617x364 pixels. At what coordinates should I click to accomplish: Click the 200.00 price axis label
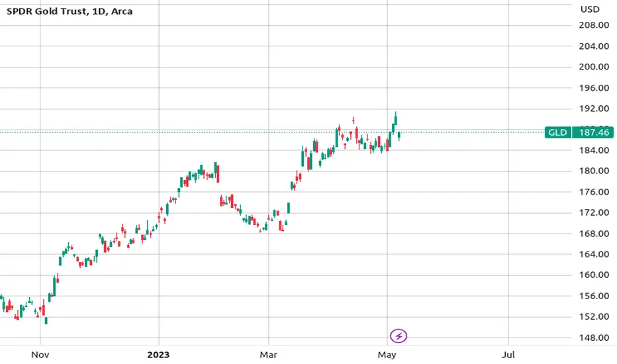point(594,67)
